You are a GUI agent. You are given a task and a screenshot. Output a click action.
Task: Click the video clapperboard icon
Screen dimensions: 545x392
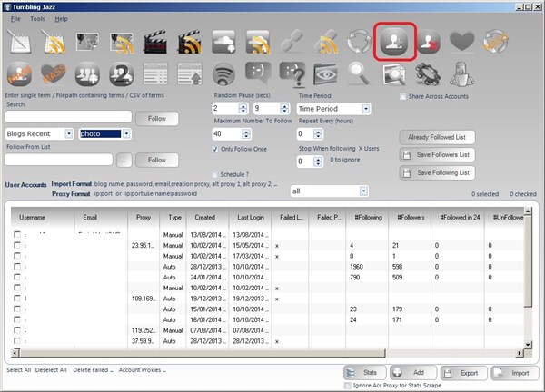[x=155, y=42]
